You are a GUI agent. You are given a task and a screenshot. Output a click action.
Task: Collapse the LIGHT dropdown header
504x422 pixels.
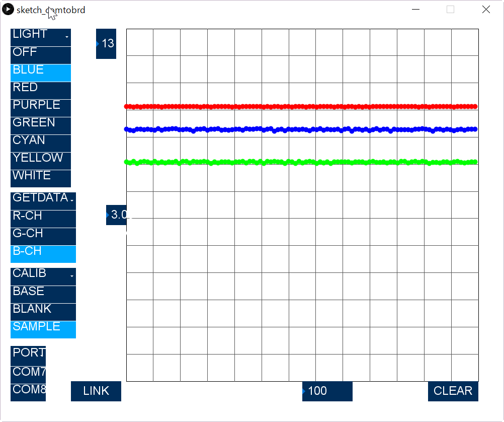[41, 37]
